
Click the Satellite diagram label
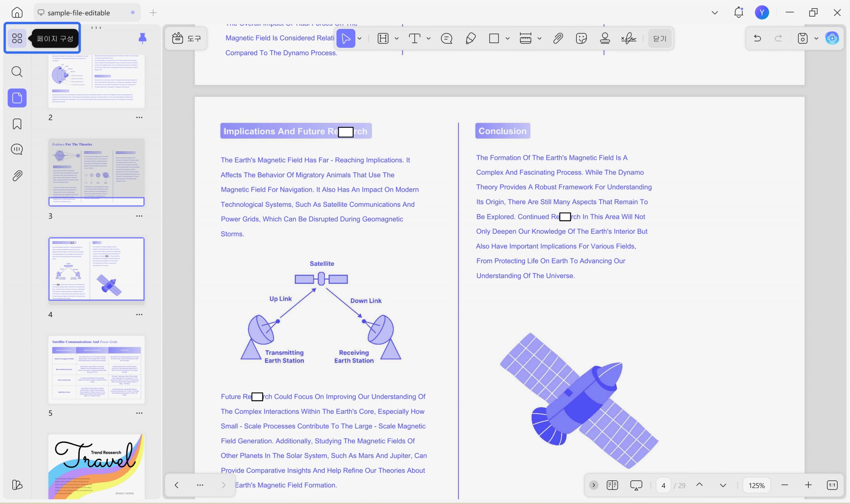pos(322,264)
